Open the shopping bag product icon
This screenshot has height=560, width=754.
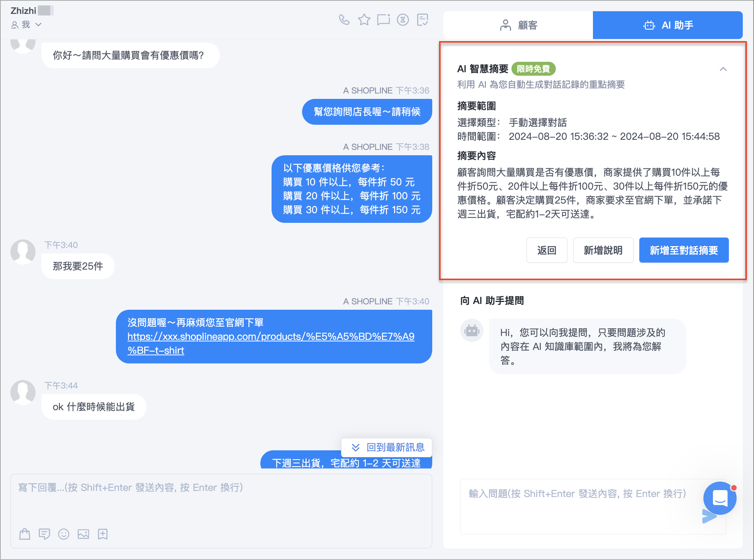point(25,534)
